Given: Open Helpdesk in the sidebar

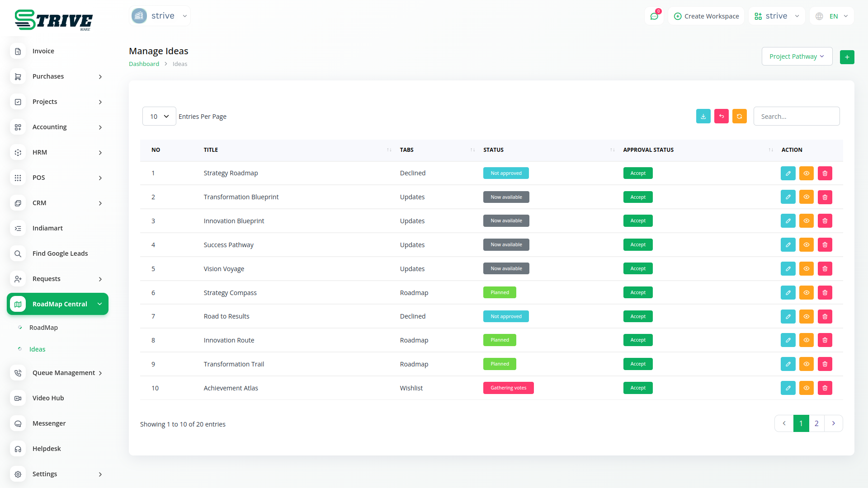Looking at the screenshot, I should (47, 449).
